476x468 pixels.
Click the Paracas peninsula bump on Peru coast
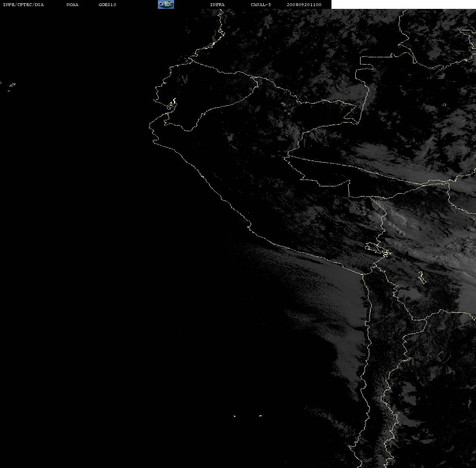249,227
